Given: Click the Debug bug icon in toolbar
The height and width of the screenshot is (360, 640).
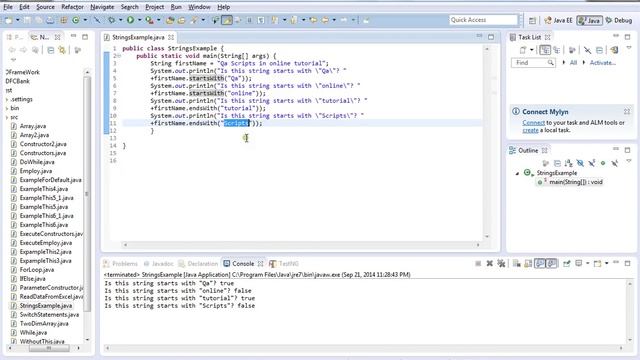Looking at the screenshot, I should click(111, 20).
